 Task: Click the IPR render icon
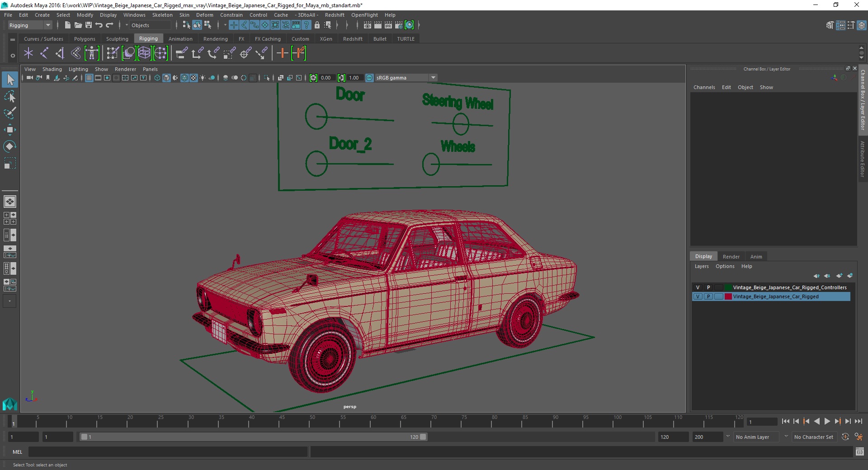388,25
